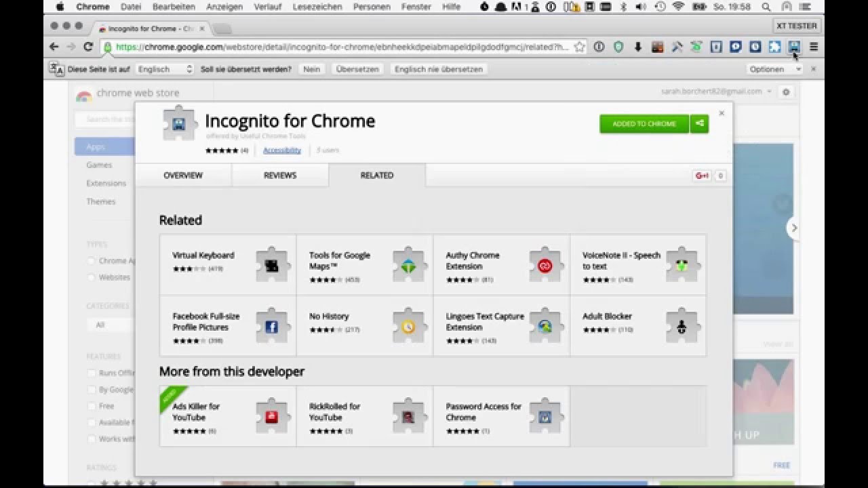The image size is (868, 488).
Task: Click the bookmark star in address bar
Action: coord(579,47)
